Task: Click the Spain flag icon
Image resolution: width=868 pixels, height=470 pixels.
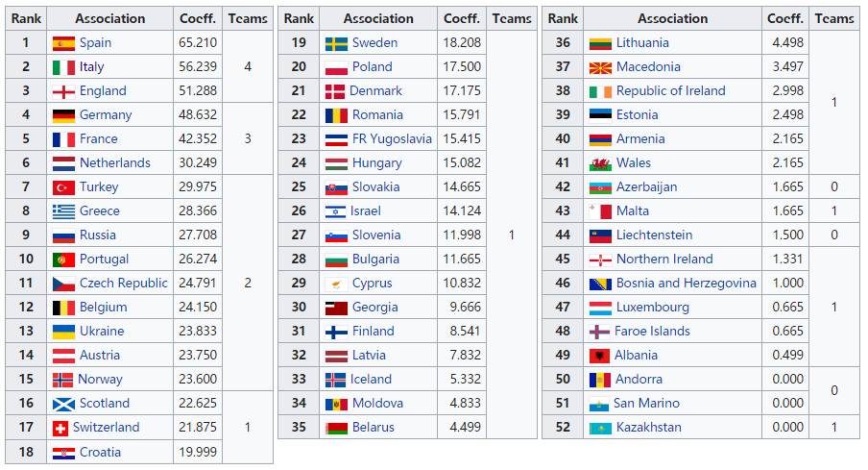Action: [x=63, y=43]
